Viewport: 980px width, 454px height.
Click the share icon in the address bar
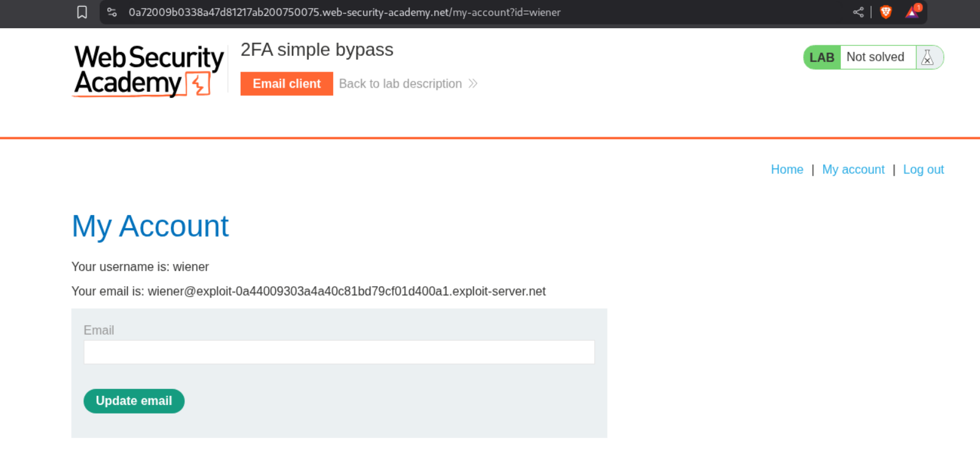click(858, 12)
